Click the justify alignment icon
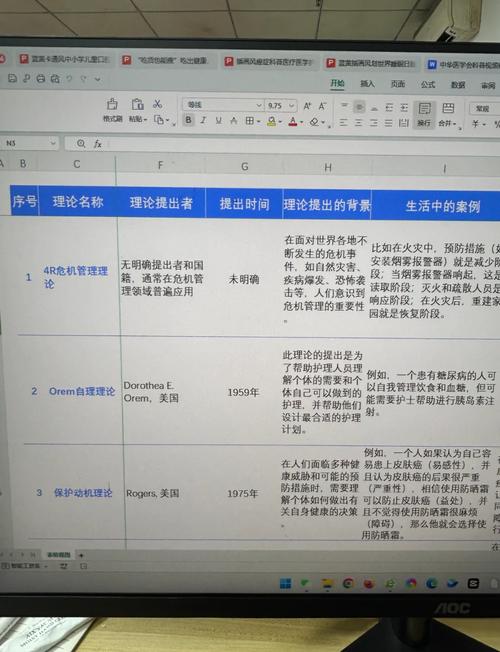The height and width of the screenshot is (652, 500). (x=389, y=123)
